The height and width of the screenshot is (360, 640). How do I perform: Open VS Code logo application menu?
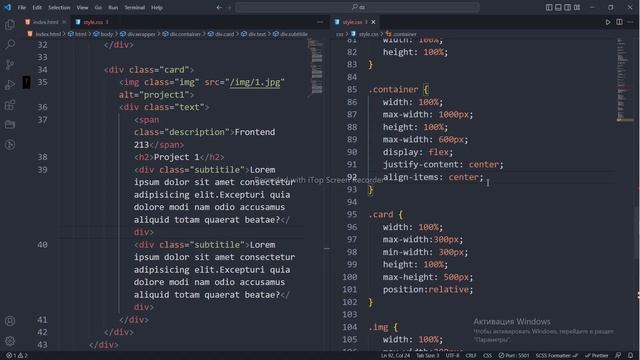pyautogui.click(x=7, y=7)
